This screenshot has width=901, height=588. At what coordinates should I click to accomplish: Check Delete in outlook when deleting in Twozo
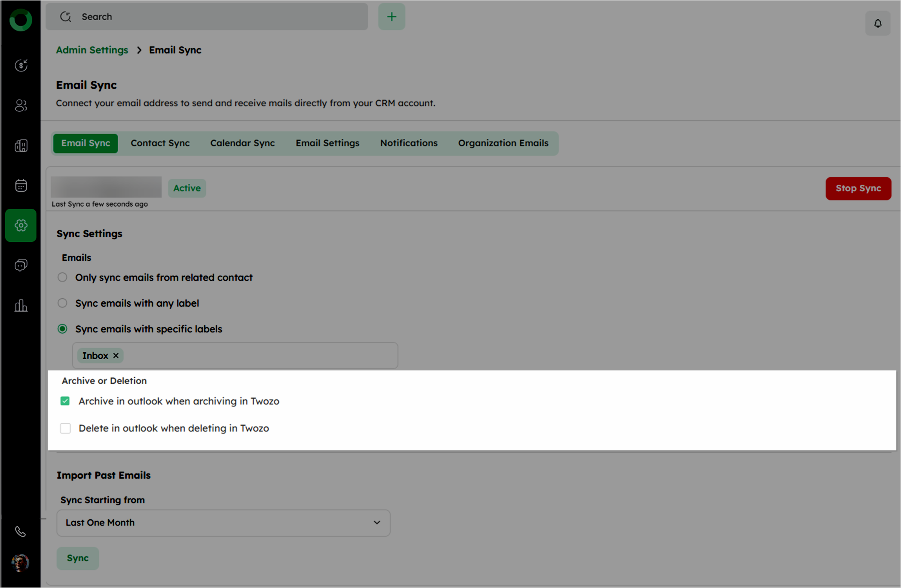[65, 428]
